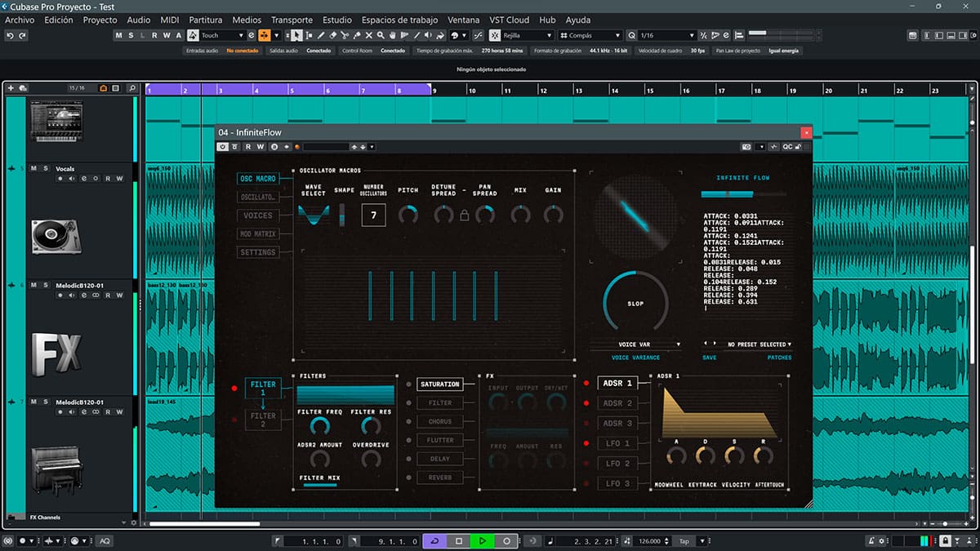The width and height of the screenshot is (980, 551).
Task: Select the Draw pencil tool
Action: point(321,35)
